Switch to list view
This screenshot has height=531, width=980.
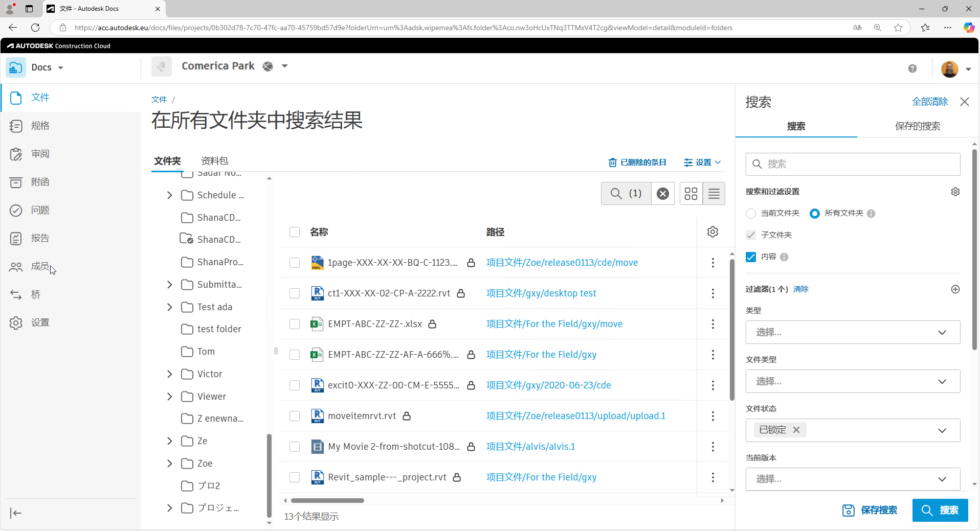pos(714,194)
